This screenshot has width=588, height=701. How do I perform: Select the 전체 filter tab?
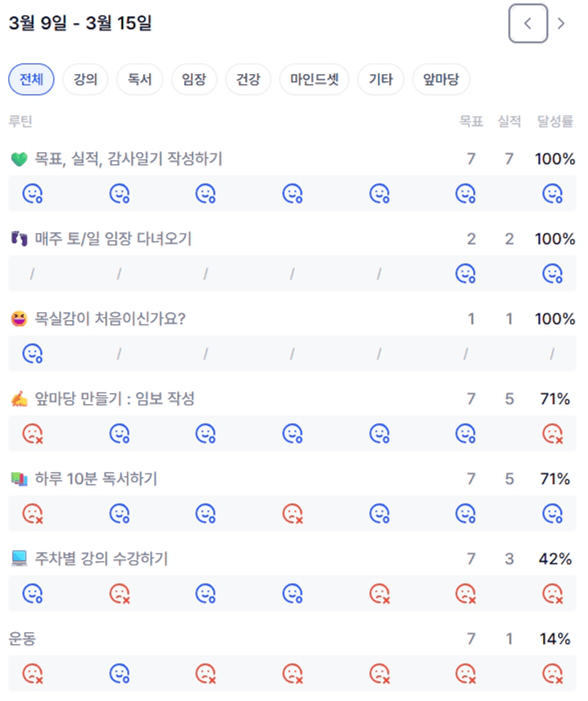click(31, 80)
